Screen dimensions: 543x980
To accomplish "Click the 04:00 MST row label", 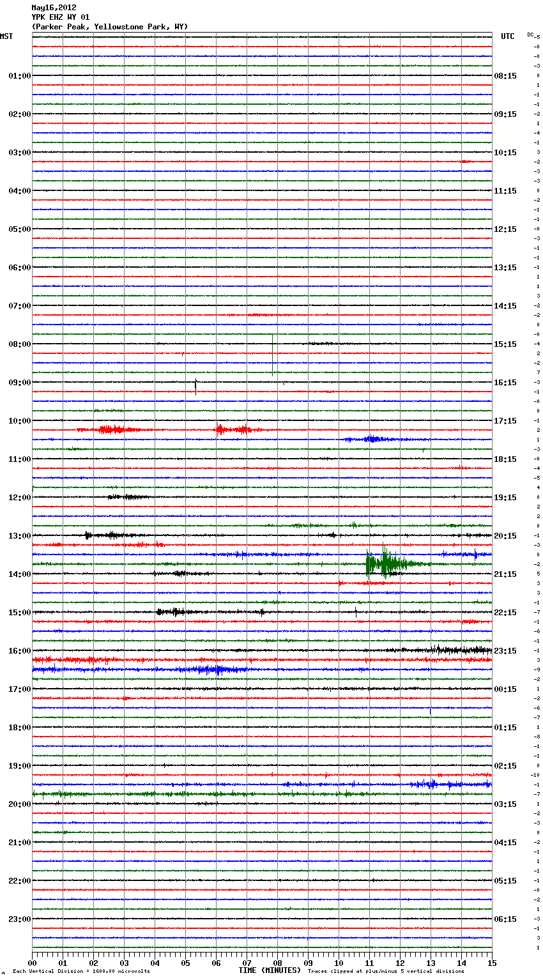I will (19, 191).
